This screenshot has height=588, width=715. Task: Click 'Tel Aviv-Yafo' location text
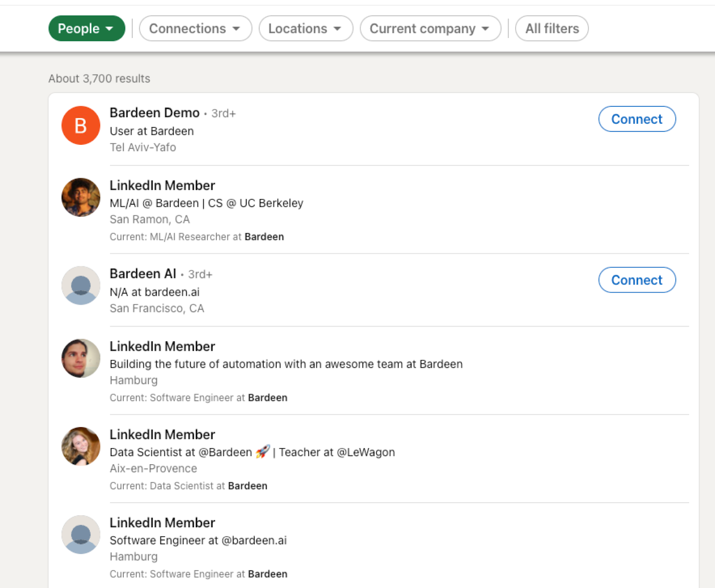coord(143,147)
